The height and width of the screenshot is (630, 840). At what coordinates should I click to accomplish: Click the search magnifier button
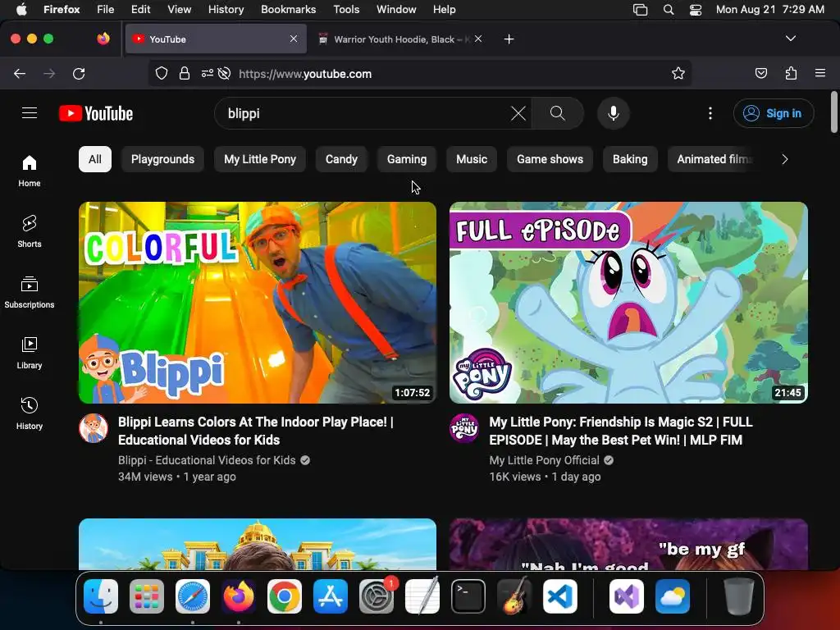point(558,113)
